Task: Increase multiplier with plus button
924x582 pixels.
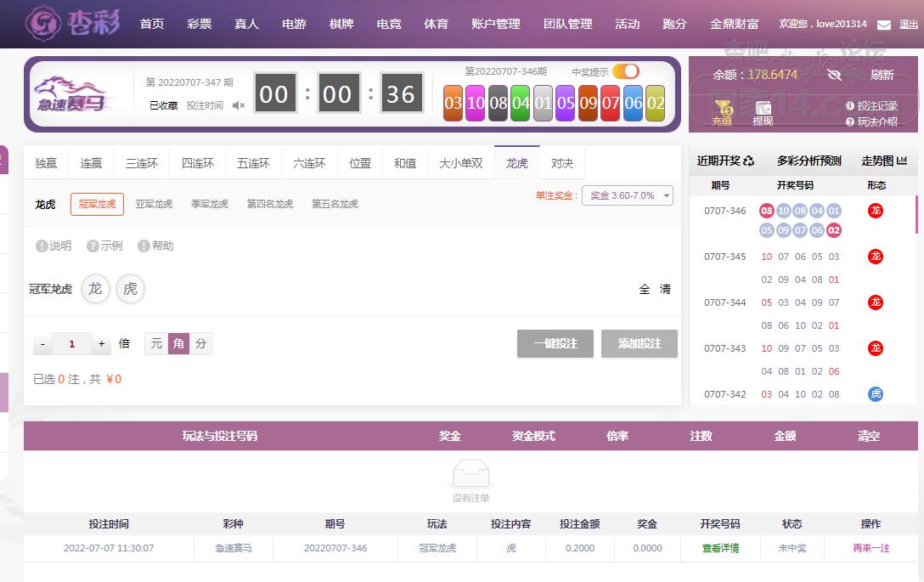Action: pyautogui.click(x=102, y=344)
